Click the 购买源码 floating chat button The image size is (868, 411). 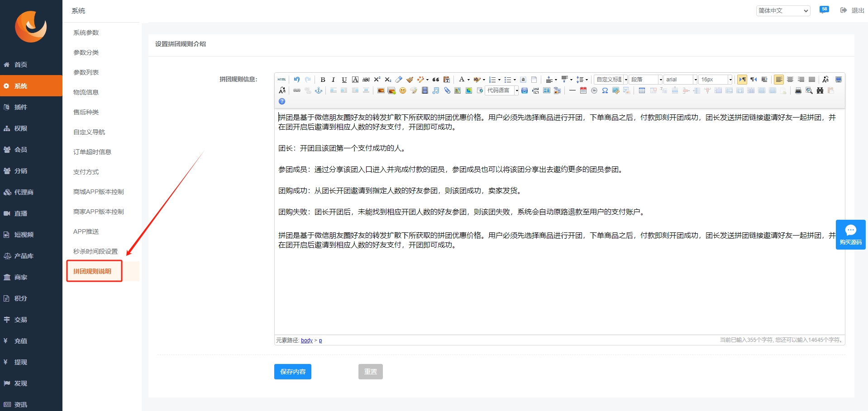click(851, 235)
